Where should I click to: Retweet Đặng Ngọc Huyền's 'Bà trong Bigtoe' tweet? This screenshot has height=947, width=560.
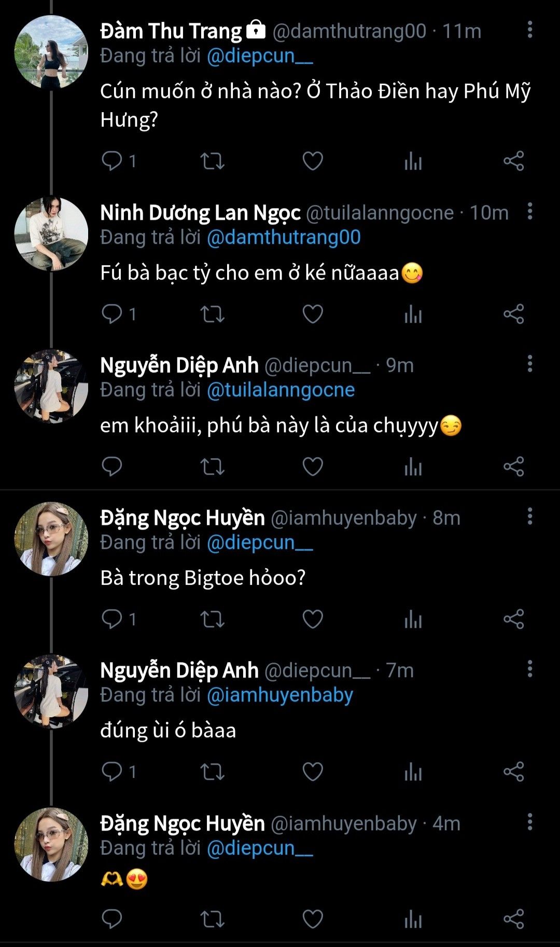[x=212, y=619]
